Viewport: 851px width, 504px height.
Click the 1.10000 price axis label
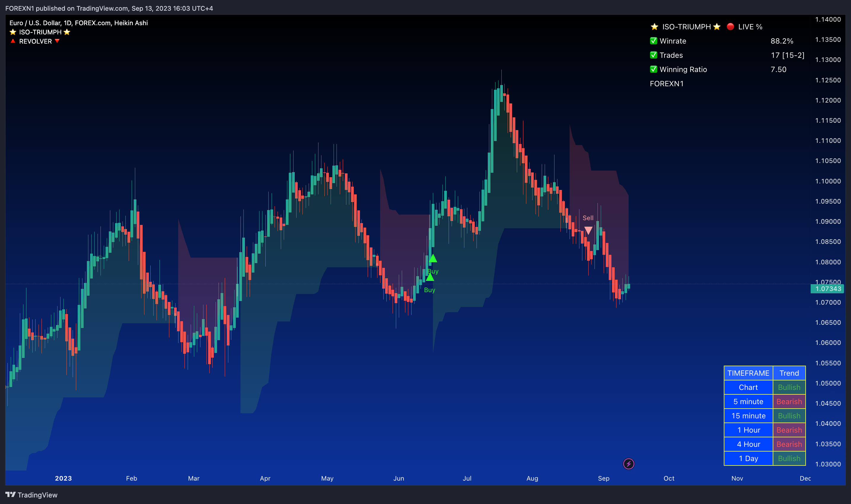[828, 181]
